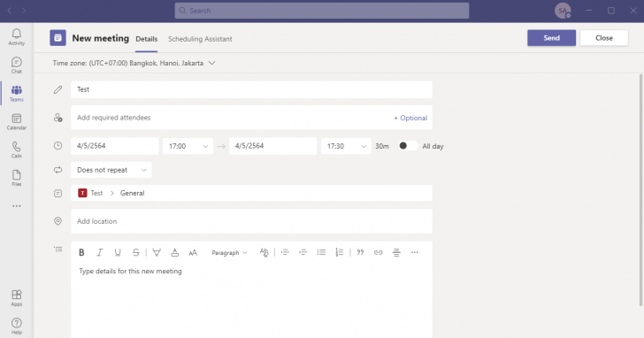The height and width of the screenshot is (338, 644).
Task: Expand the time zone dropdown
Action: pos(212,63)
